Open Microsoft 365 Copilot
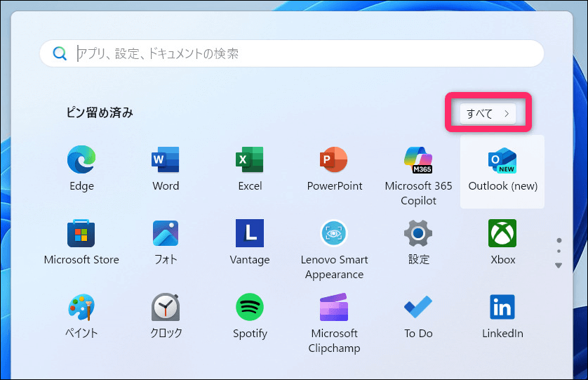 (x=418, y=161)
